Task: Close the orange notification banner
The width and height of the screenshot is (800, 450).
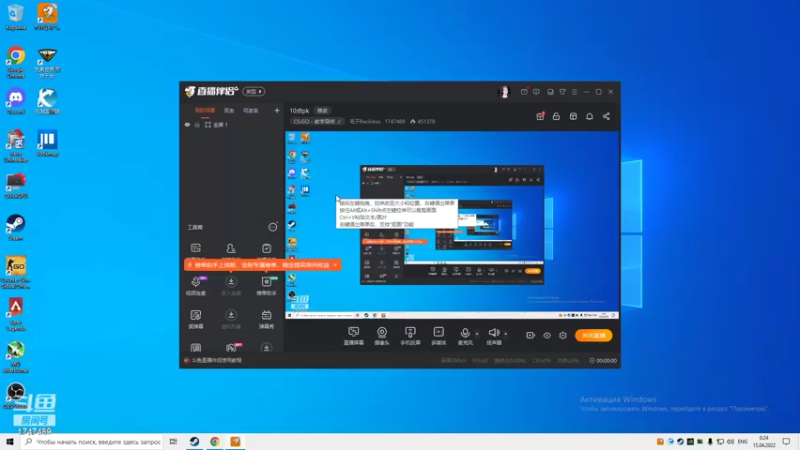Action: point(335,265)
